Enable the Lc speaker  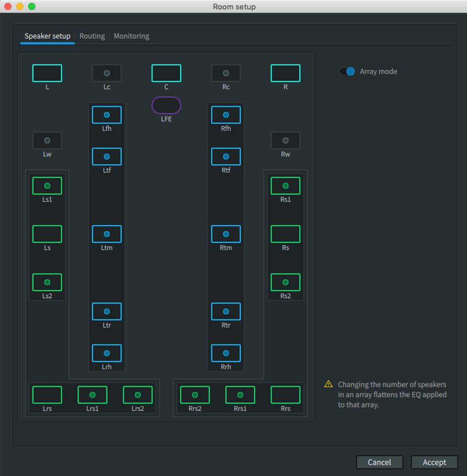(x=107, y=73)
